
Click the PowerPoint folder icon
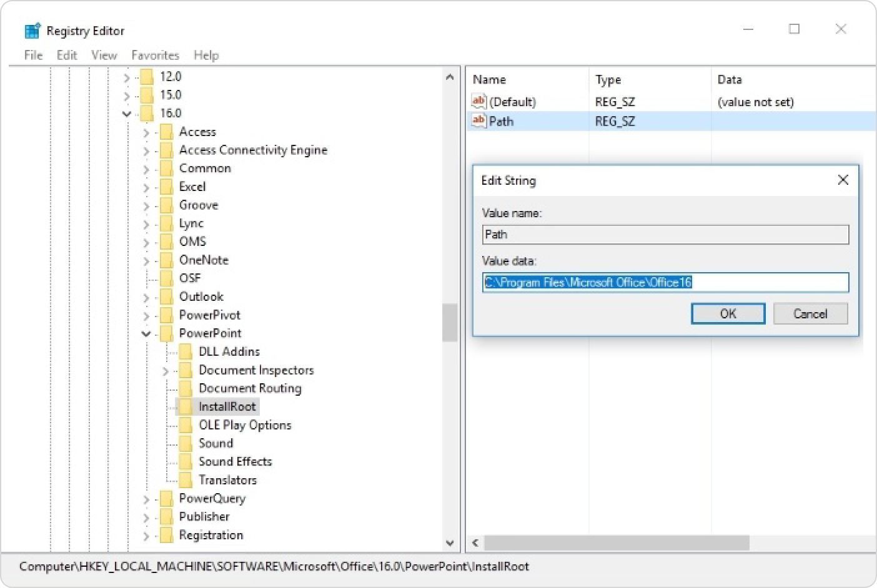click(166, 333)
